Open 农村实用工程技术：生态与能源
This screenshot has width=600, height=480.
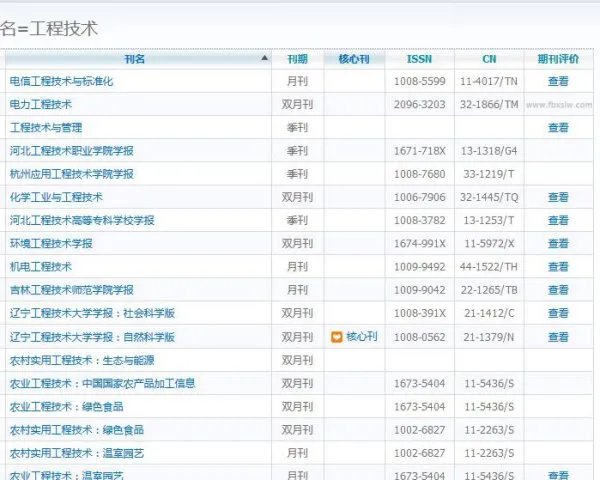tap(82, 360)
